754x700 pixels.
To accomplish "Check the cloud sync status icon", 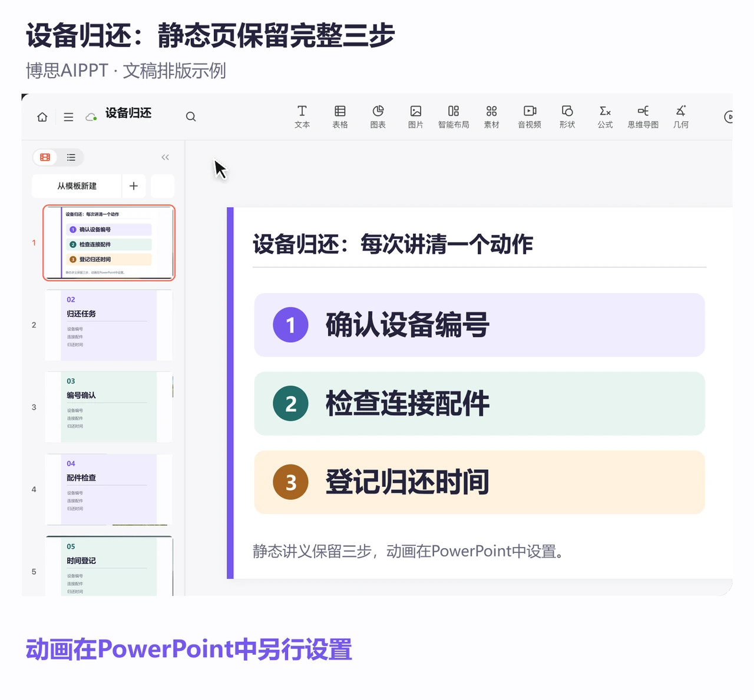I will coord(91,117).
